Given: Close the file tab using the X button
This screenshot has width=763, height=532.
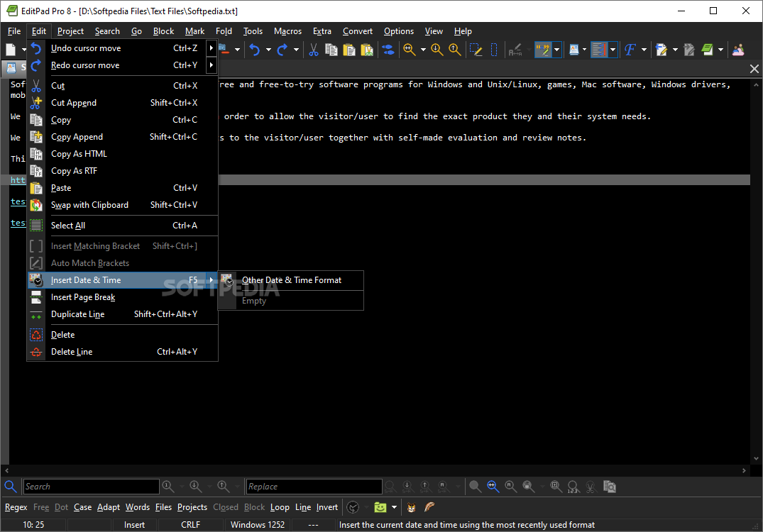Looking at the screenshot, I should (754, 69).
